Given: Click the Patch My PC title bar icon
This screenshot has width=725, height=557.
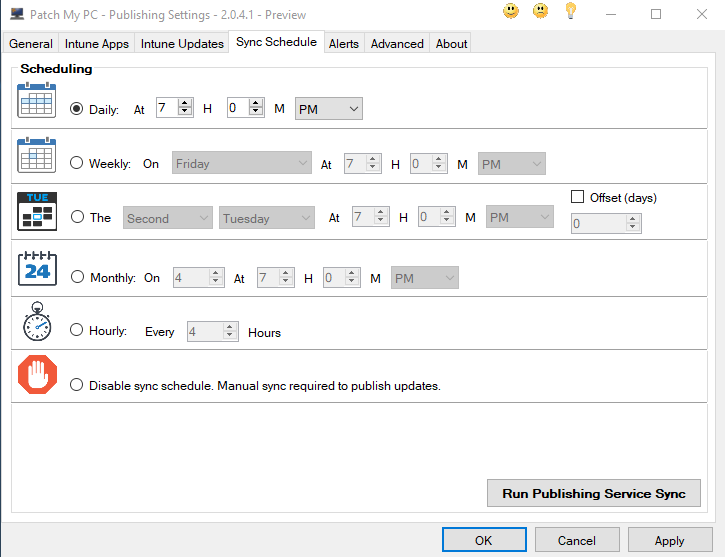Looking at the screenshot, I should [x=17, y=14].
